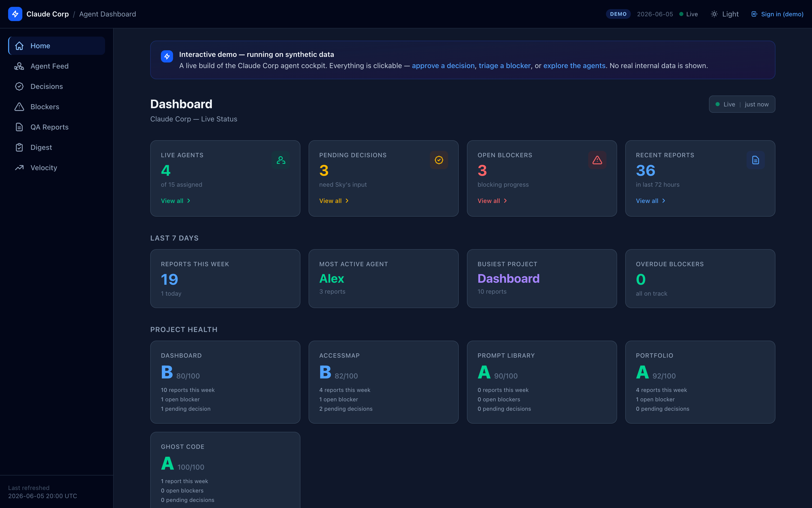
Task: Click the 'of 15 assigned' text
Action: pyautogui.click(x=181, y=185)
